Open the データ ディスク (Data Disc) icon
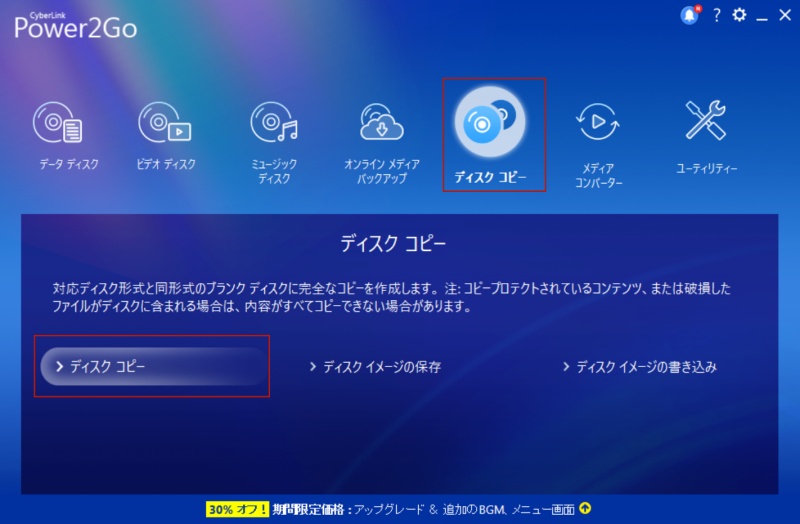This screenshot has width=800, height=524. click(58, 122)
